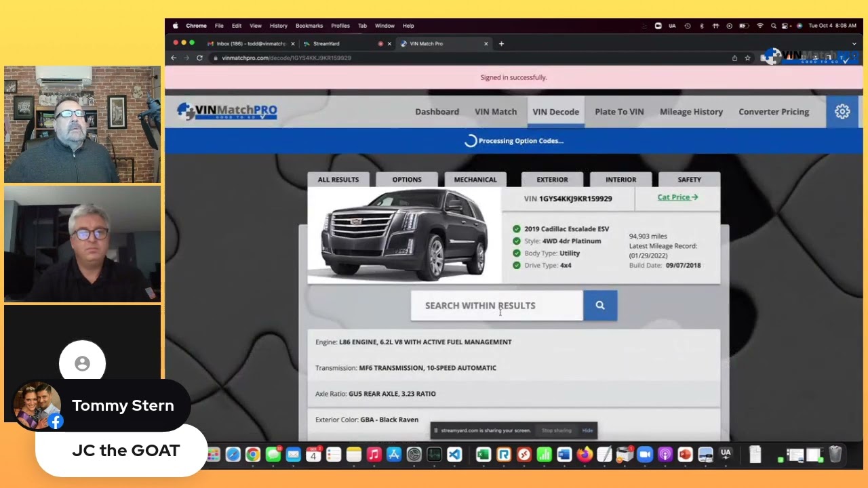Open the Mileage History page
This screenshot has height=488, width=868.
[x=691, y=112]
